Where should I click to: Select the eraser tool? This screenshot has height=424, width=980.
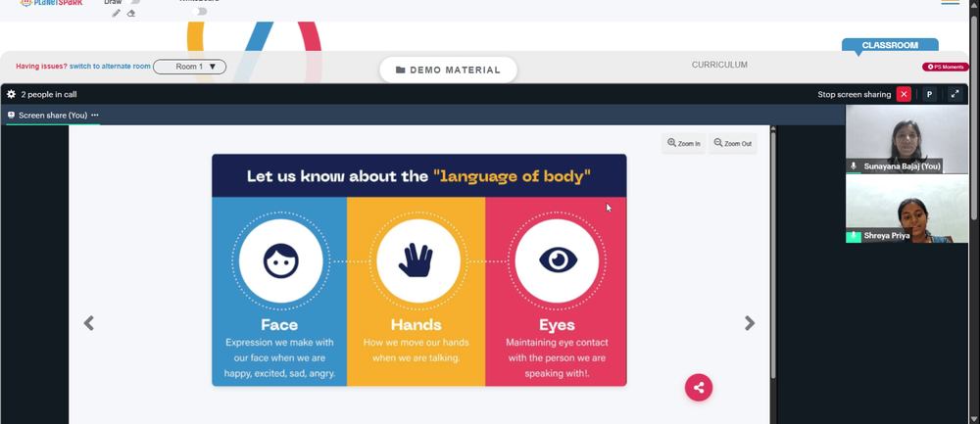coord(131,13)
